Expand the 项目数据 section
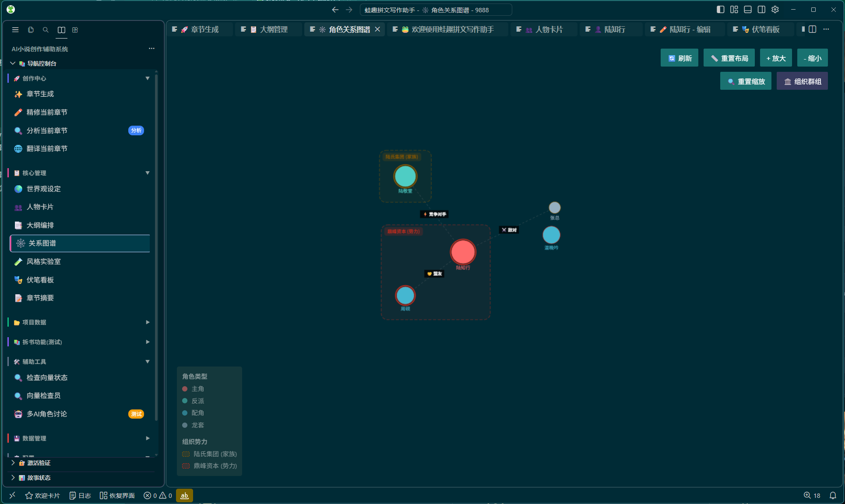The height and width of the screenshot is (504, 845). click(x=148, y=322)
